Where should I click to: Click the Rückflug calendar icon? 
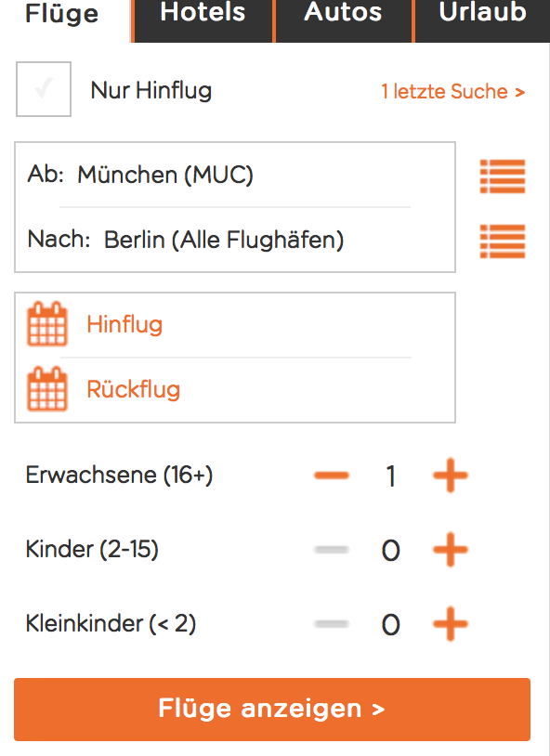pos(46,389)
